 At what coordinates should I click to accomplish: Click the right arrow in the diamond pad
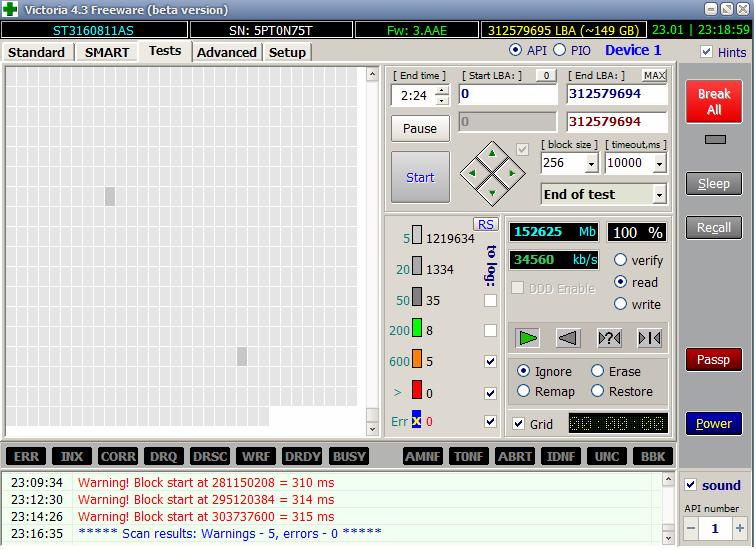512,173
